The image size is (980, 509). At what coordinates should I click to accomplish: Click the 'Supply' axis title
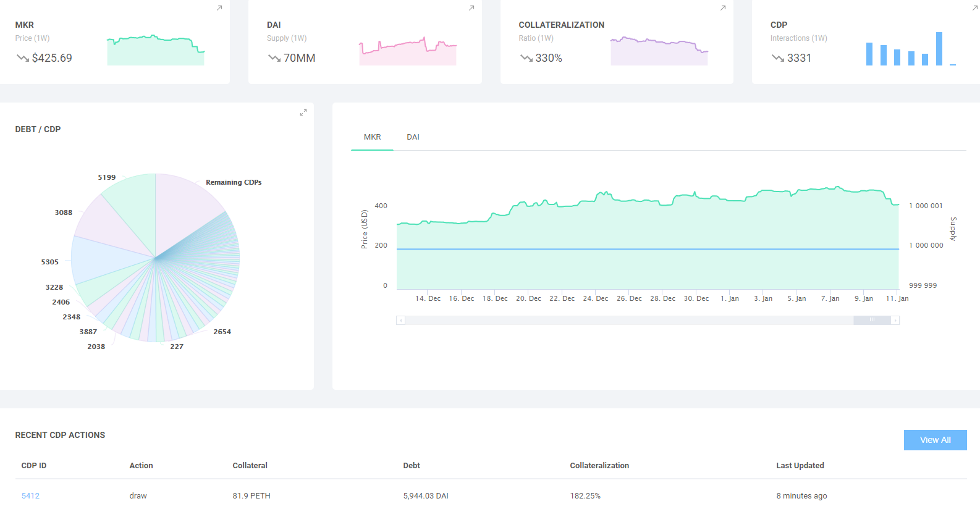[953, 229]
